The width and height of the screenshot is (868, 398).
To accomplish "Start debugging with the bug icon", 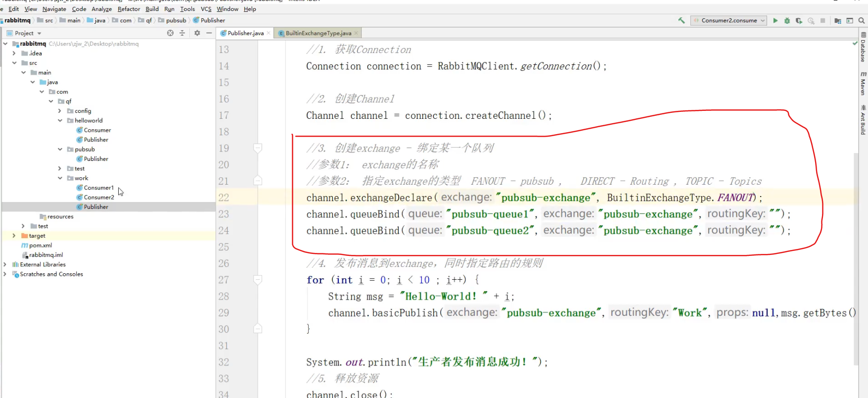I will [787, 20].
